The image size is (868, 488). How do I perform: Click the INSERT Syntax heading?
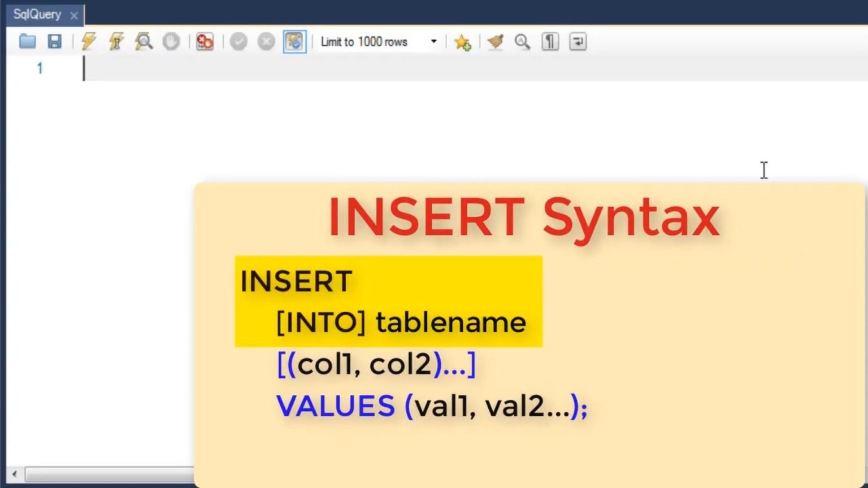[523, 218]
